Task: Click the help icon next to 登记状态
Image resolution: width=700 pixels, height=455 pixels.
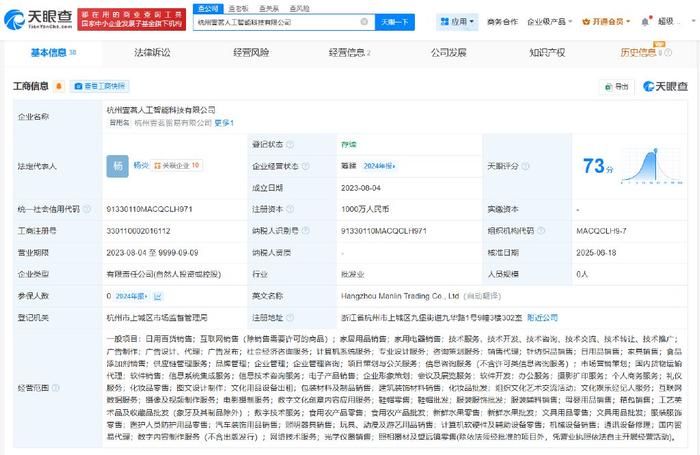Action: click(290, 144)
